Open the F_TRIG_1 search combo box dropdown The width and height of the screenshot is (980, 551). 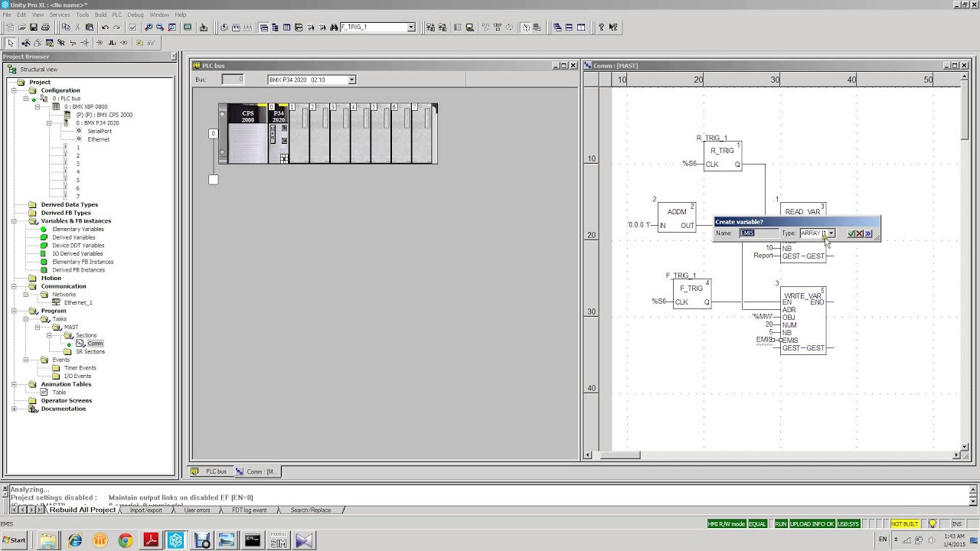point(411,28)
